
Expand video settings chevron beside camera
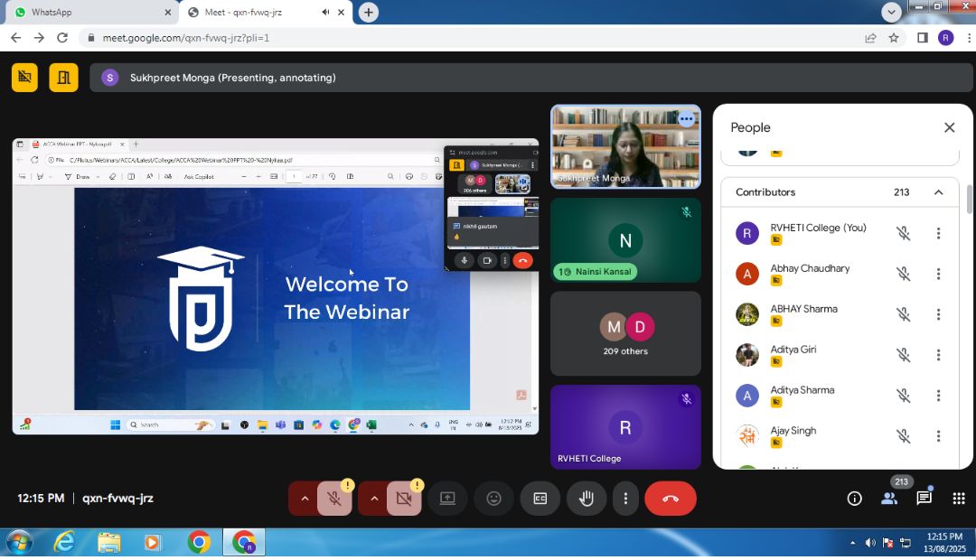click(x=374, y=499)
